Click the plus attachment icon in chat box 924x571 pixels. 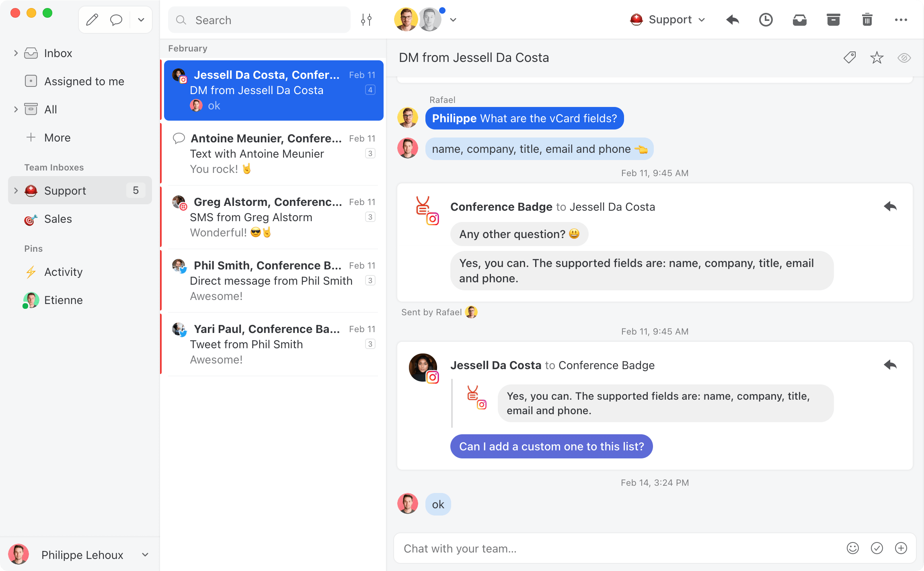[901, 548]
